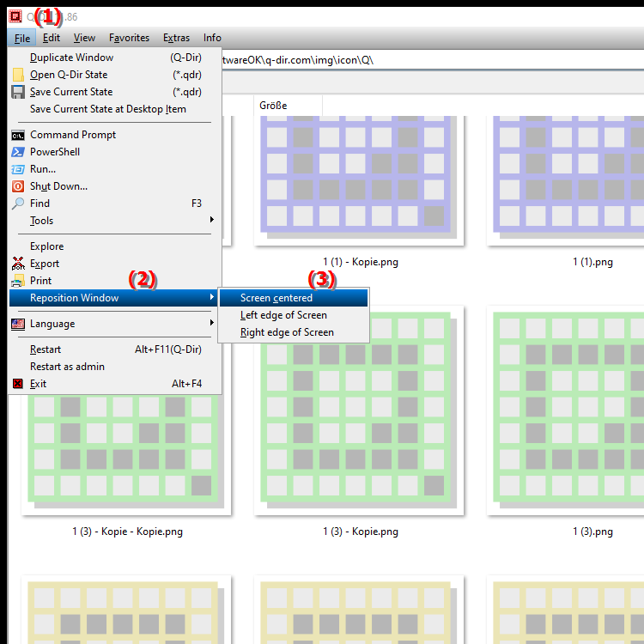Choose Restart as admin
This screenshot has width=644, height=644.
(114, 367)
